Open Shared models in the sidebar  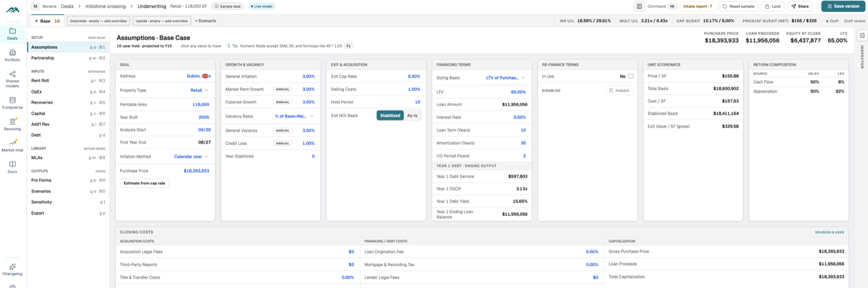coord(12,79)
